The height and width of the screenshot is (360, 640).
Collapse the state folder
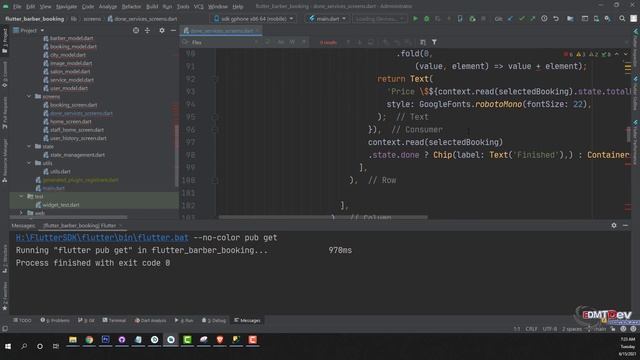point(29,147)
